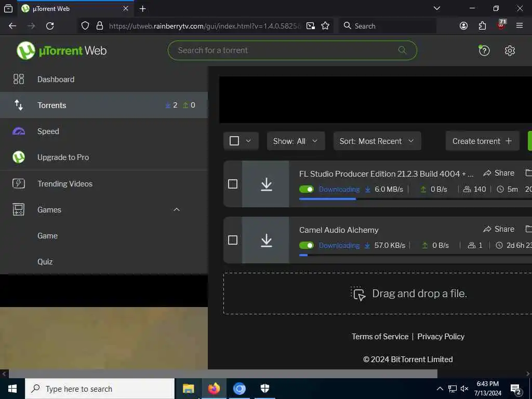Click the Drag and drop a file area
Image resolution: width=532 pixels, height=399 pixels.
point(378,294)
